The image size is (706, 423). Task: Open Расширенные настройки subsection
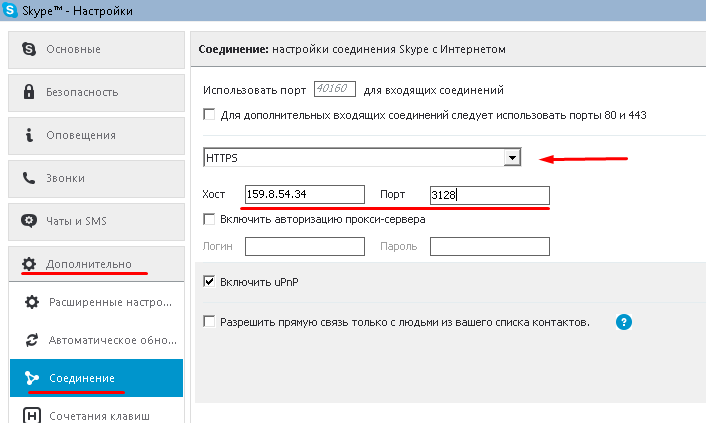tap(96, 302)
